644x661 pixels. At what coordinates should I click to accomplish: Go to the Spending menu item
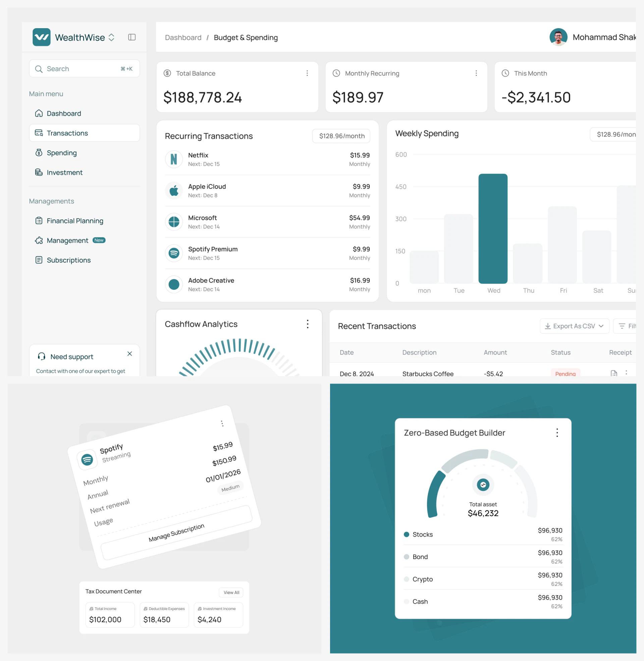pos(84,153)
